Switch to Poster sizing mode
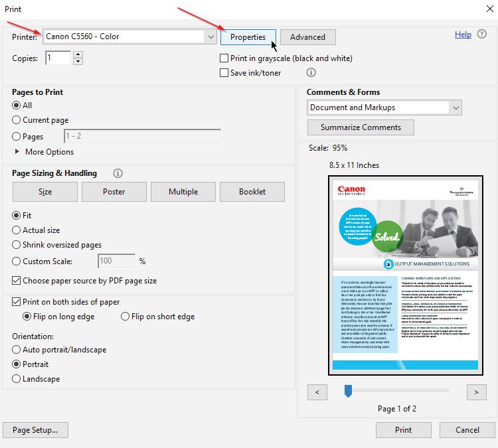 click(114, 192)
